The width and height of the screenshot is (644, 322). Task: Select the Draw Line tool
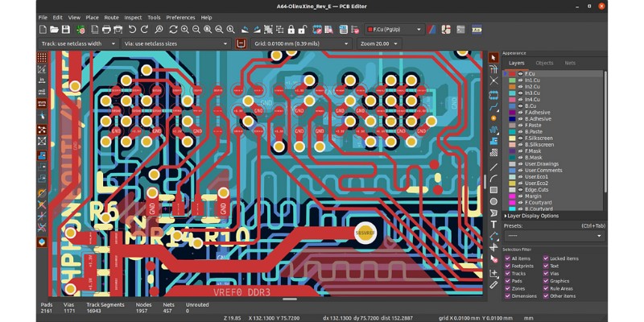coord(493,167)
